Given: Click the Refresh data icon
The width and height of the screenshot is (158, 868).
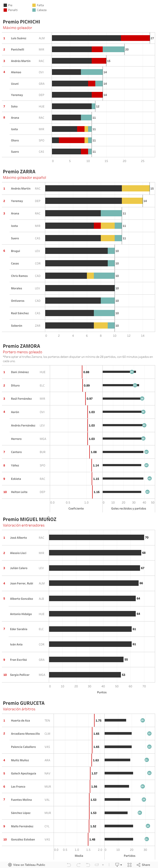Looking at the screenshot, I should pos(97,864).
